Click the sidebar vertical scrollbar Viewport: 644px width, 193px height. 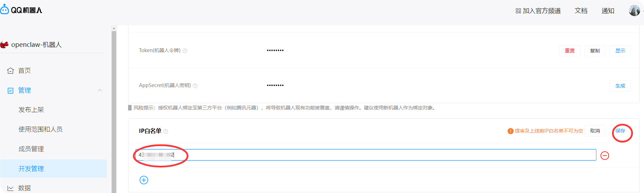[114, 112]
